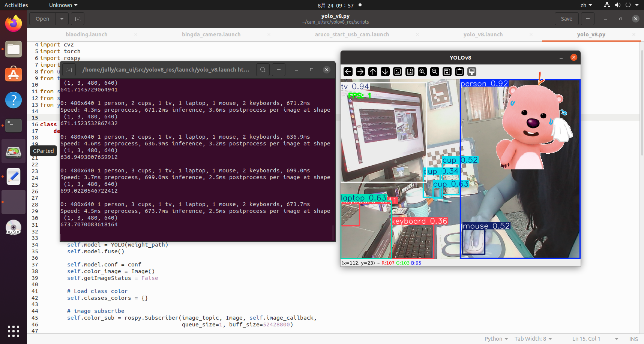
Task: Switch to the yolo_v8.launch tab
Action: pyautogui.click(x=483, y=34)
